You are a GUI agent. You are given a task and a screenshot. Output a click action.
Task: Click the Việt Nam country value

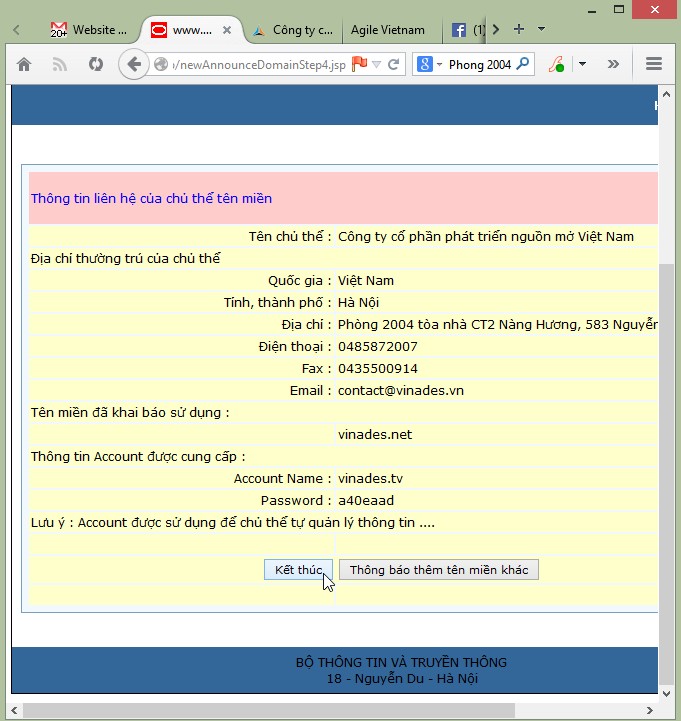click(366, 280)
